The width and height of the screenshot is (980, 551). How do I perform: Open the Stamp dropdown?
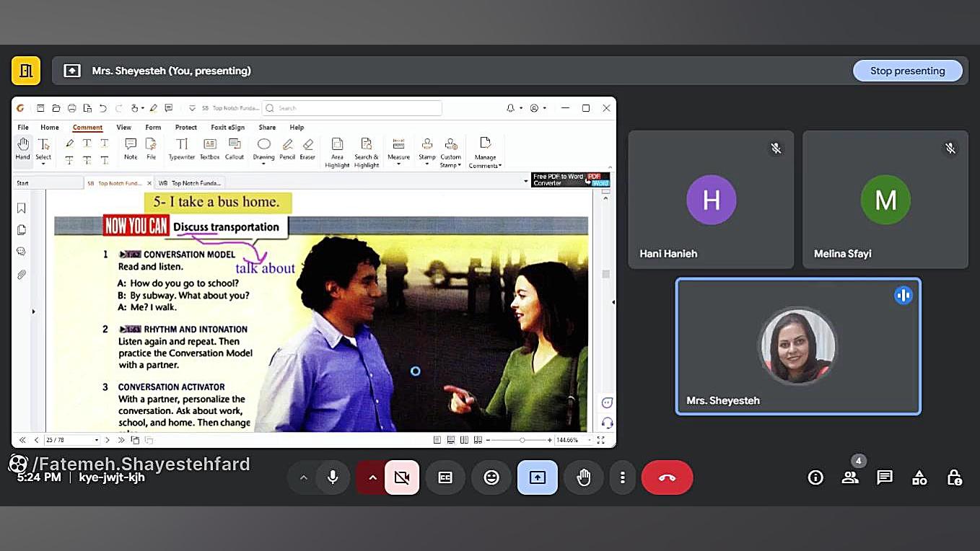[427, 164]
